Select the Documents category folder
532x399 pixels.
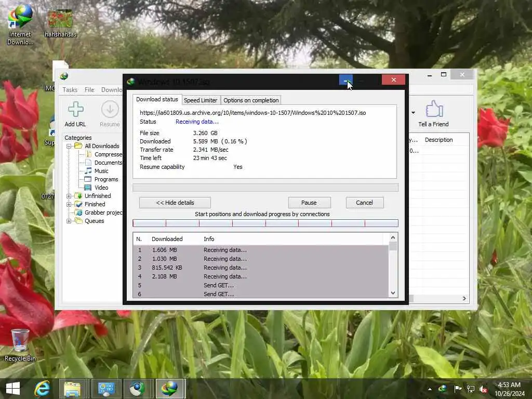(104, 163)
